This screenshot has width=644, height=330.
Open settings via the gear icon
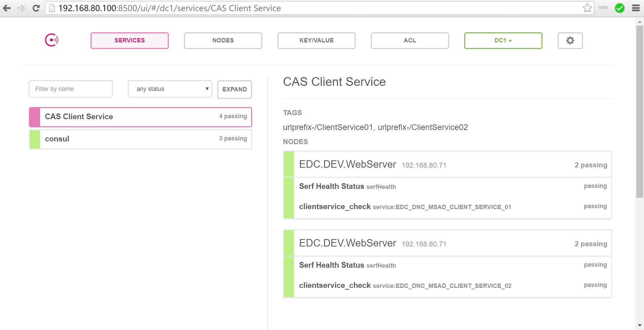[x=570, y=40]
